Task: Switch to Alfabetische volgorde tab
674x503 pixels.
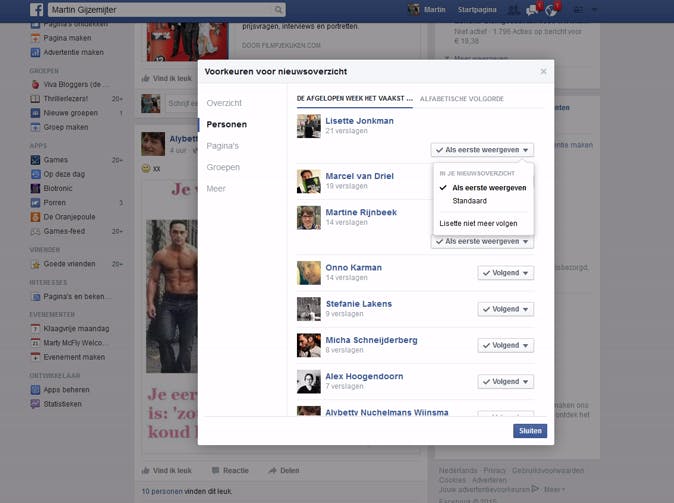Action: coord(462,98)
